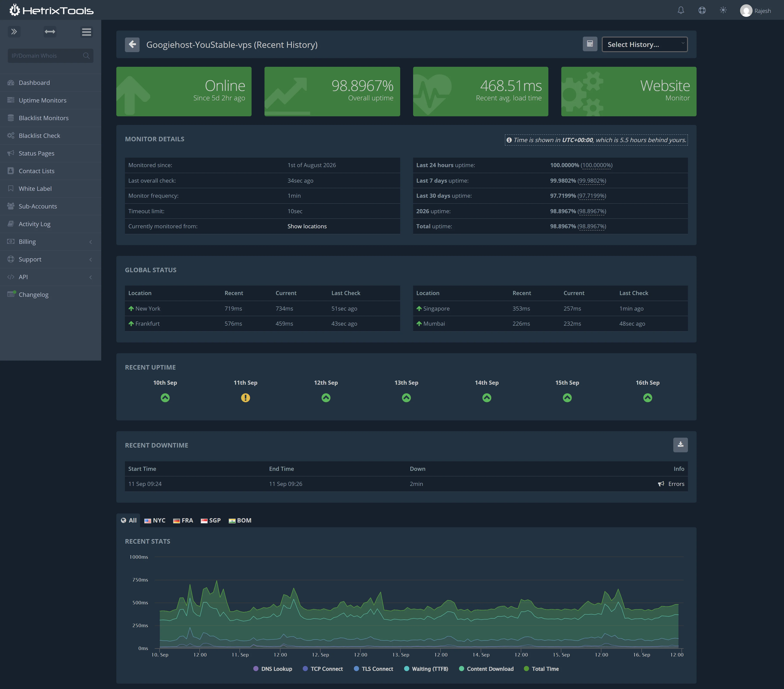
Task: Open the Changelog
Action: (51, 294)
